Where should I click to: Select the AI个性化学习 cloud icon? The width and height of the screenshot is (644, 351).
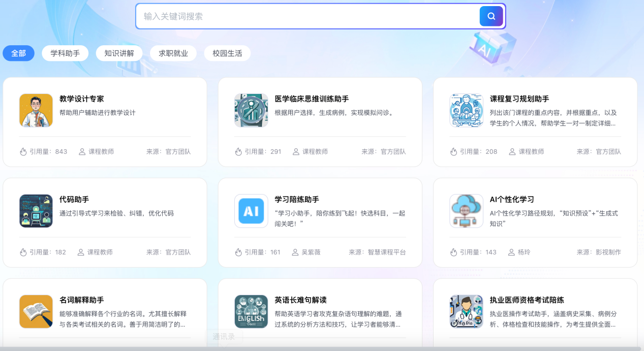click(466, 211)
